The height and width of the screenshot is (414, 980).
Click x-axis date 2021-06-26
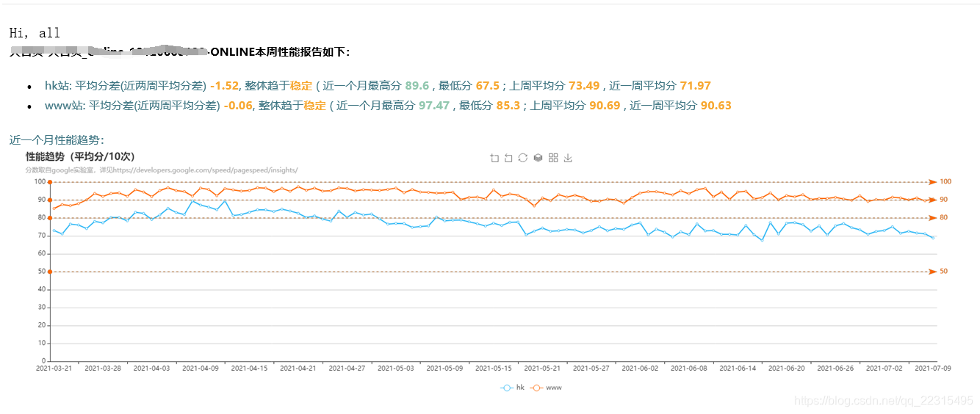coord(835,368)
